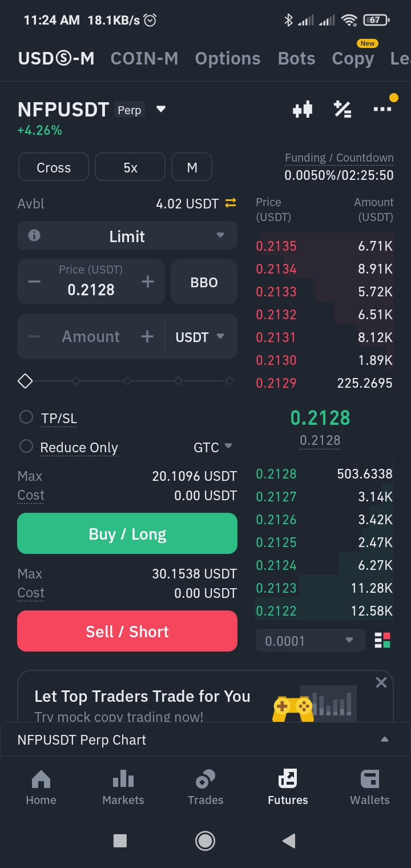Image resolution: width=411 pixels, height=868 pixels.
Task: Tap the Limit order info icon
Action: tap(34, 235)
